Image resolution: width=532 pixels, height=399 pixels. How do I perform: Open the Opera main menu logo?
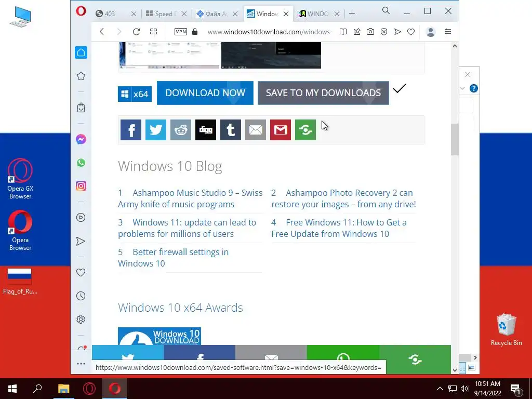tap(81, 11)
